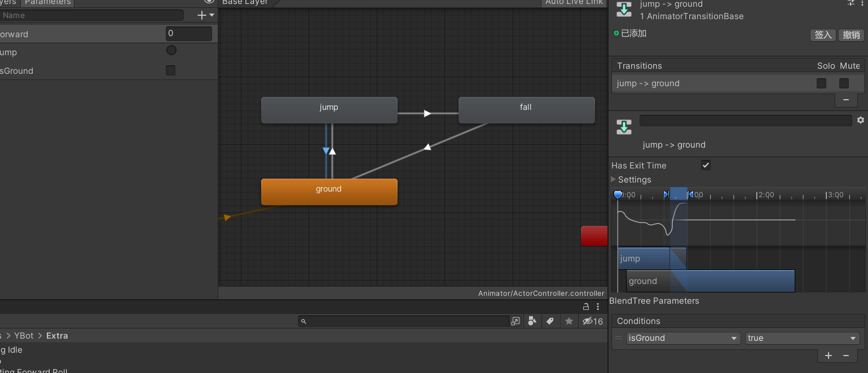The height and width of the screenshot is (373, 868).
Task: Uncheck the Has Exit Time checkbox
Action: [x=706, y=165]
